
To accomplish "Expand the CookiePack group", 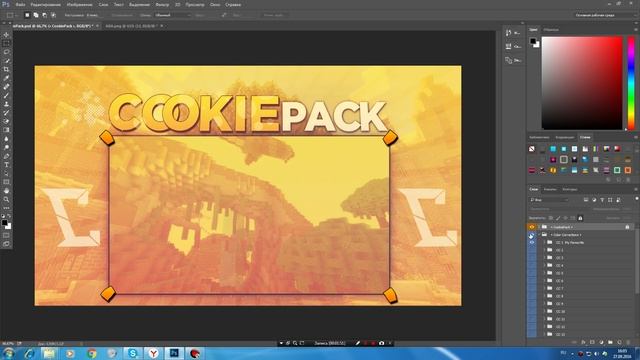I will 539,227.
